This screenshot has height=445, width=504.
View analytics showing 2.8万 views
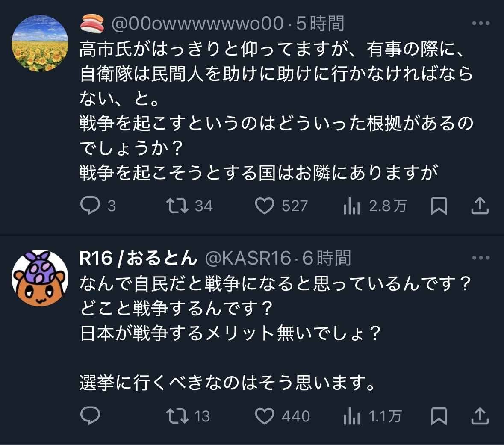[351, 206]
